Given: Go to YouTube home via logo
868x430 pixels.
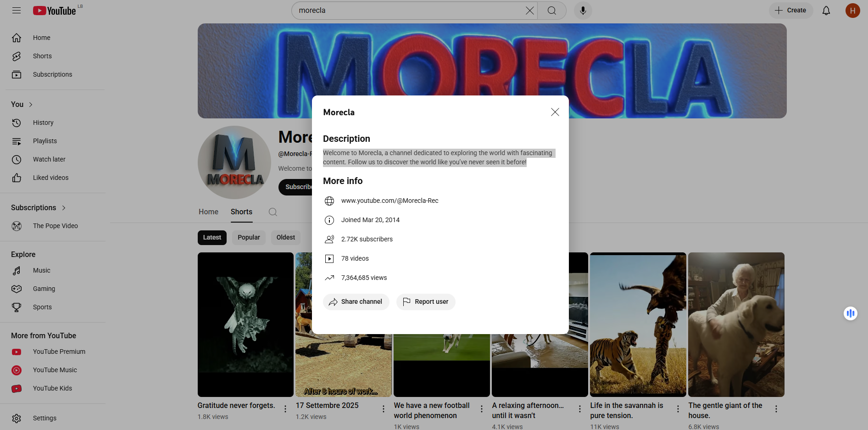Looking at the screenshot, I should click(55, 11).
